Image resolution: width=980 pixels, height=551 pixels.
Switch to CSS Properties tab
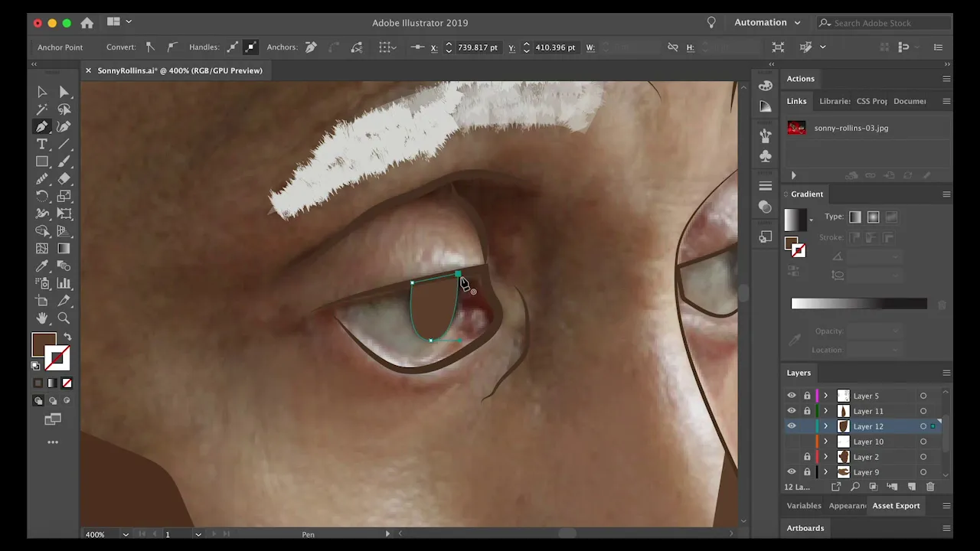872,101
